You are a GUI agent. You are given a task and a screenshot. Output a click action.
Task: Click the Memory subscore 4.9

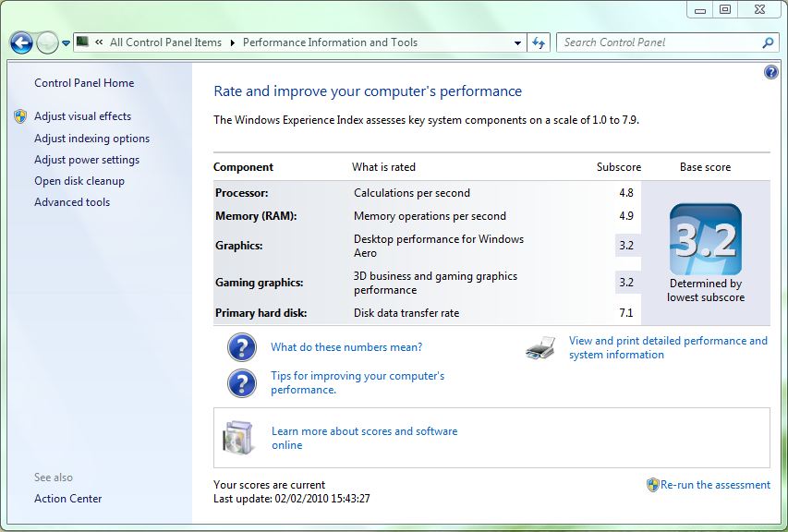(x=626, y=216)
